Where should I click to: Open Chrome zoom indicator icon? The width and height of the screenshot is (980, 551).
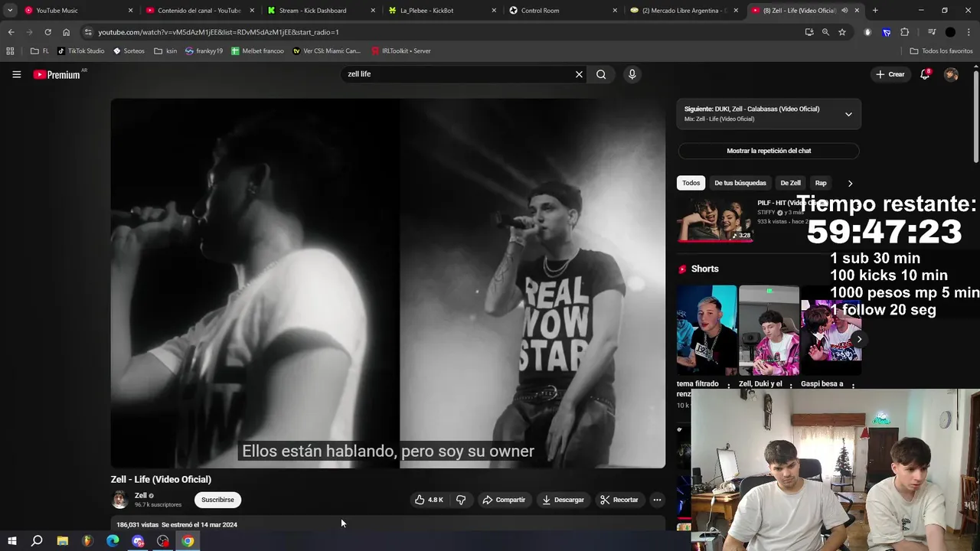(x=825, y=32)
